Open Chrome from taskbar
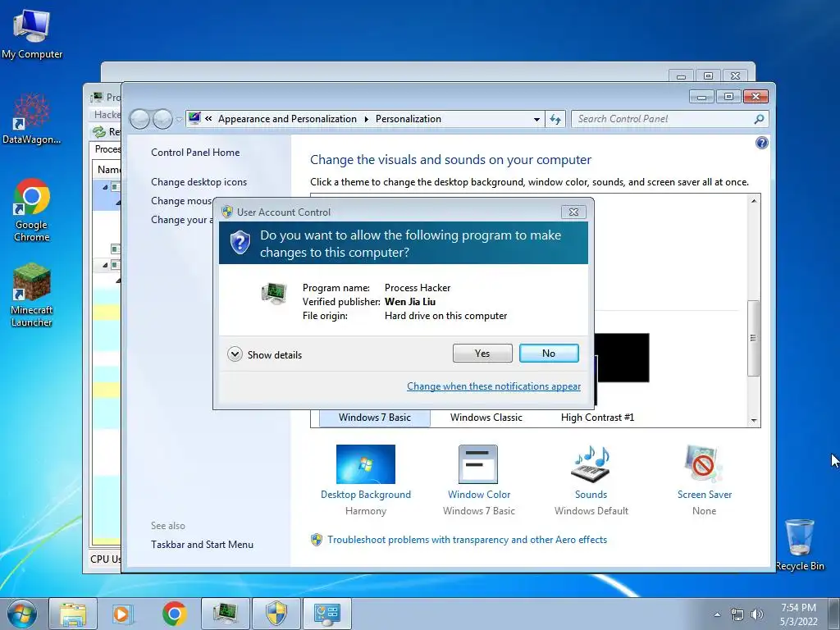Screen dimensions: 840x630 [174, 614]
